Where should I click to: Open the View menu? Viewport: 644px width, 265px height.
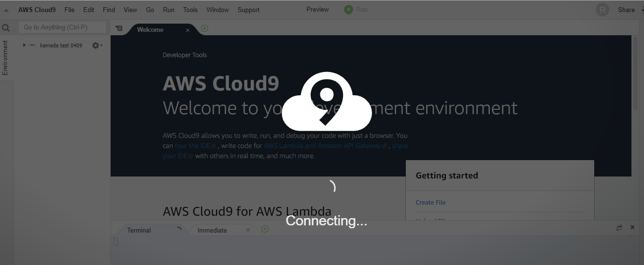click(130, 10)
